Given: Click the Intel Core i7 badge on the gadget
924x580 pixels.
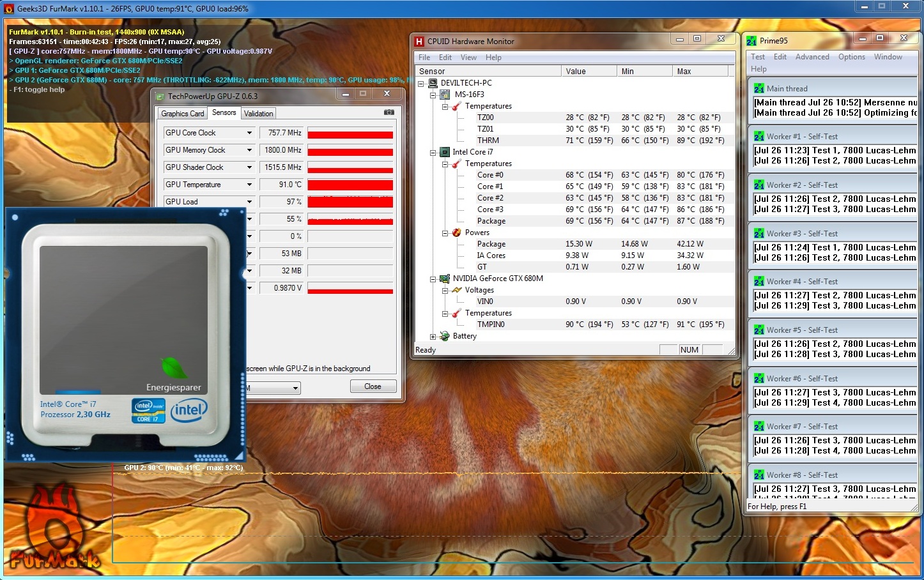Looking at the screenshot, I should pos(148,411).
